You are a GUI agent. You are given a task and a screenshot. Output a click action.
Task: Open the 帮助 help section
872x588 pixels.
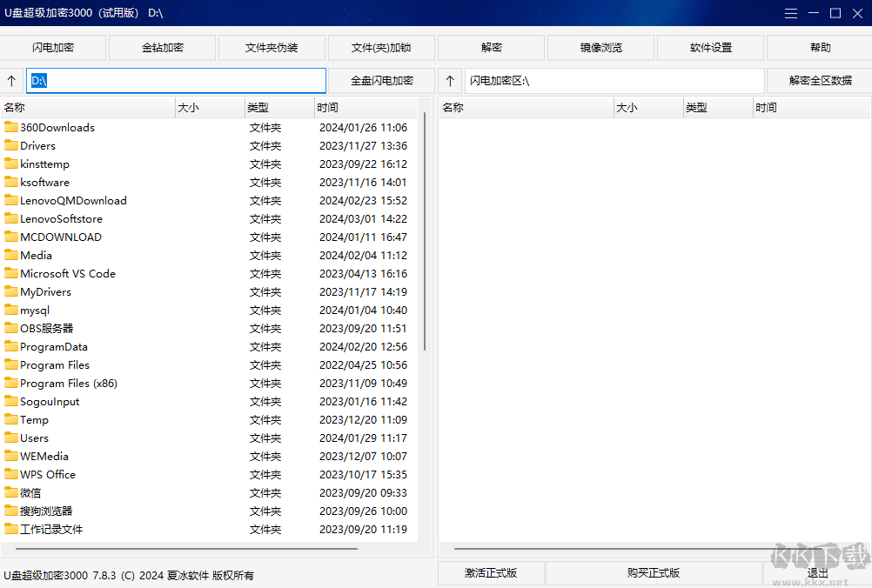point(820,47)
